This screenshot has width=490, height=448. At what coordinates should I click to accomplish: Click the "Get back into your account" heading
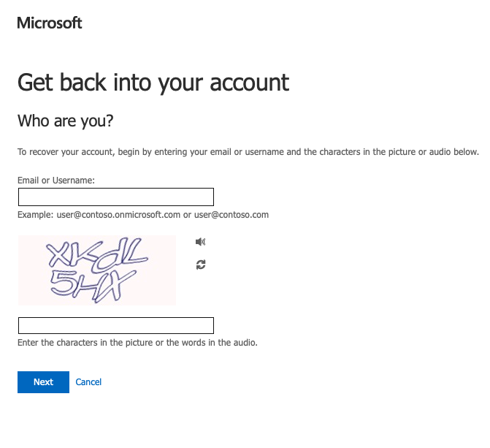[x=153, y=82]
